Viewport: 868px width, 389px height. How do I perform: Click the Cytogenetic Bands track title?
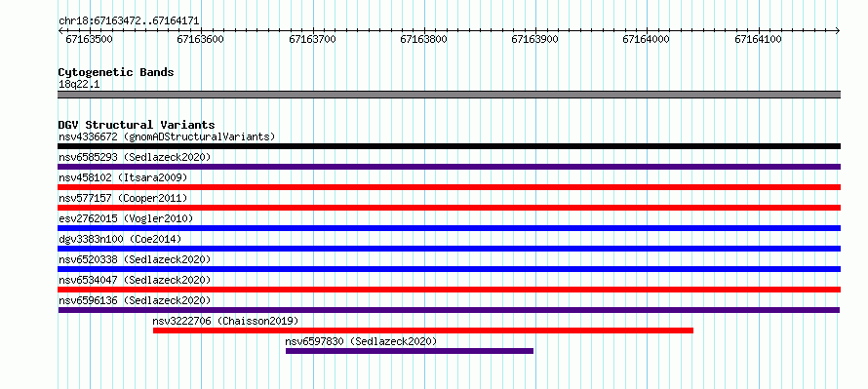[116, 72]
